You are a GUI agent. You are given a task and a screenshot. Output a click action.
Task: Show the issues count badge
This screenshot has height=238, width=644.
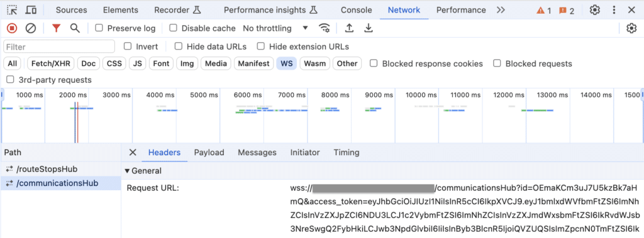(x=567, y=10)
